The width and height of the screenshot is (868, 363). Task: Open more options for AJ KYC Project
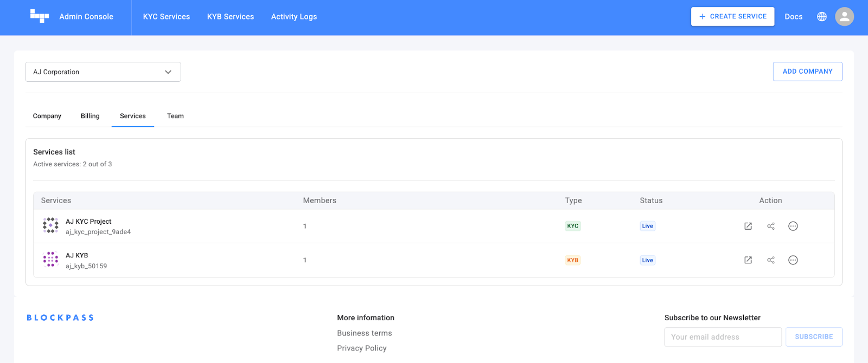[793, 226]
